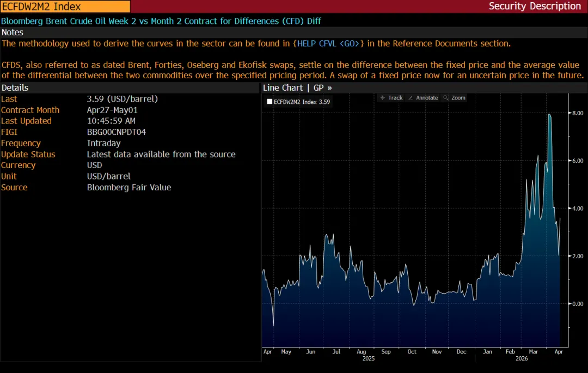Image resolution: width=588 pixels, height=373 pixels.
Task: Toggle the ECFDW2M2 Index legend checkbox
Action: [269, 102]
